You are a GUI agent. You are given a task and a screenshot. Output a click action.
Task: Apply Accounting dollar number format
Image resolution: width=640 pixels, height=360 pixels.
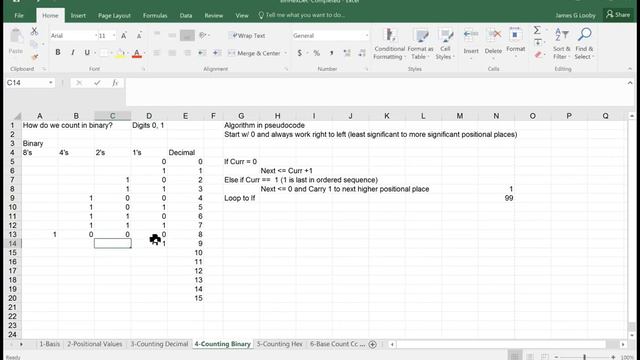point(300,53)
